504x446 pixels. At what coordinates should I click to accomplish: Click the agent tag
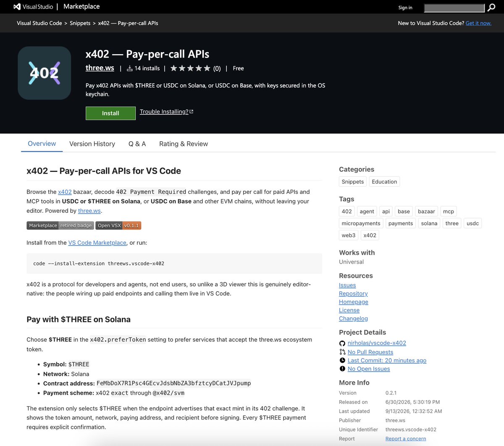tap(367, 211)
